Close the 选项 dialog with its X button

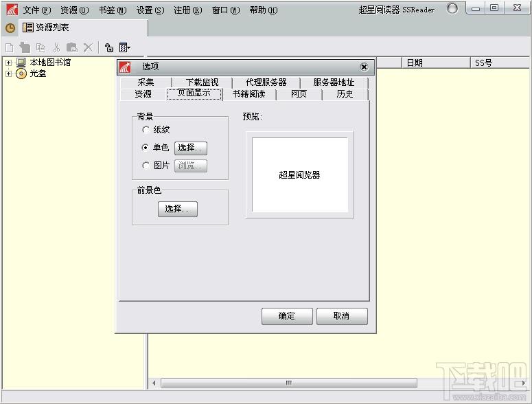click(364, 67)
